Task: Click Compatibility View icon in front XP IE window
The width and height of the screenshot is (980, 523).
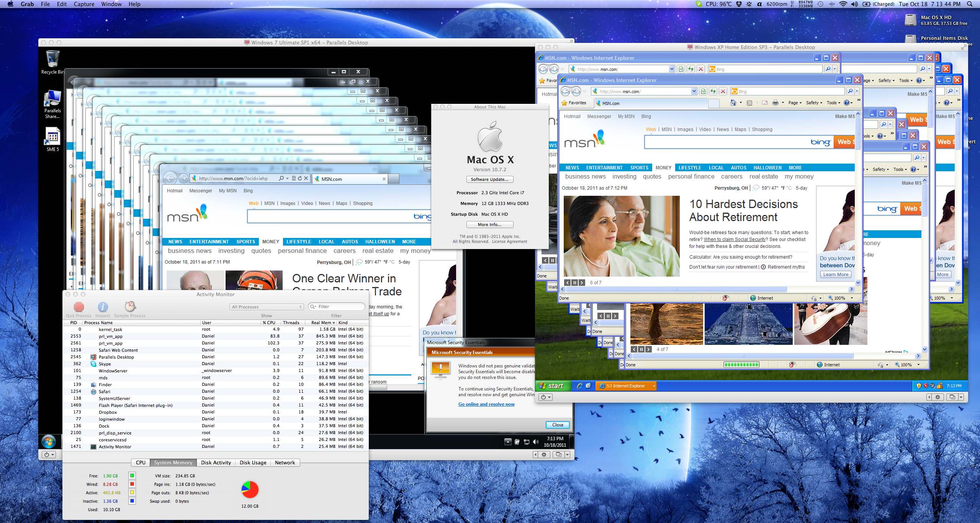Action: [703, 91]
